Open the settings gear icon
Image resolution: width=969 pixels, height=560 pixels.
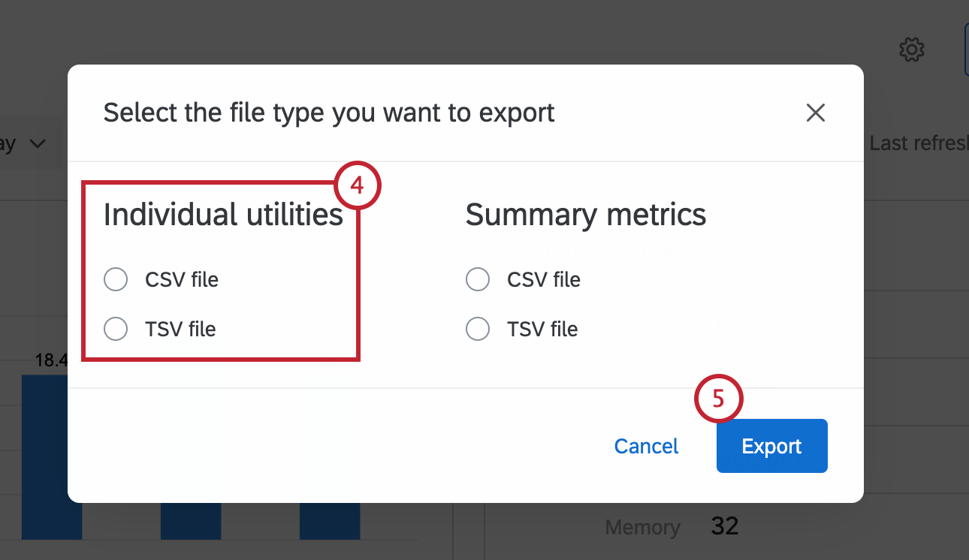pos(911,50)
